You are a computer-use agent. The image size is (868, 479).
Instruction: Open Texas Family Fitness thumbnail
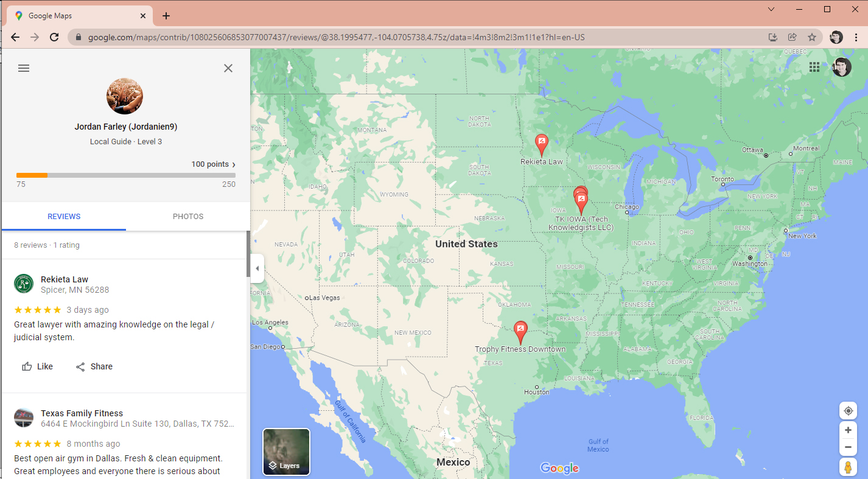(x=24, y=418)
